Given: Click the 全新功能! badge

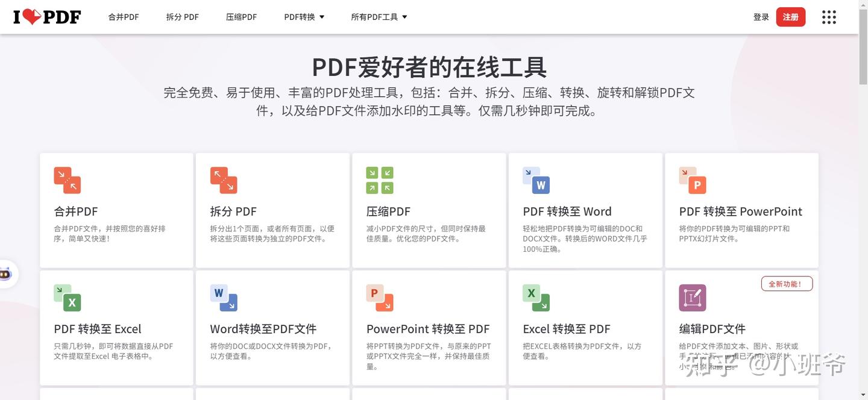Looking at the screenshot, I should point(787,284).
